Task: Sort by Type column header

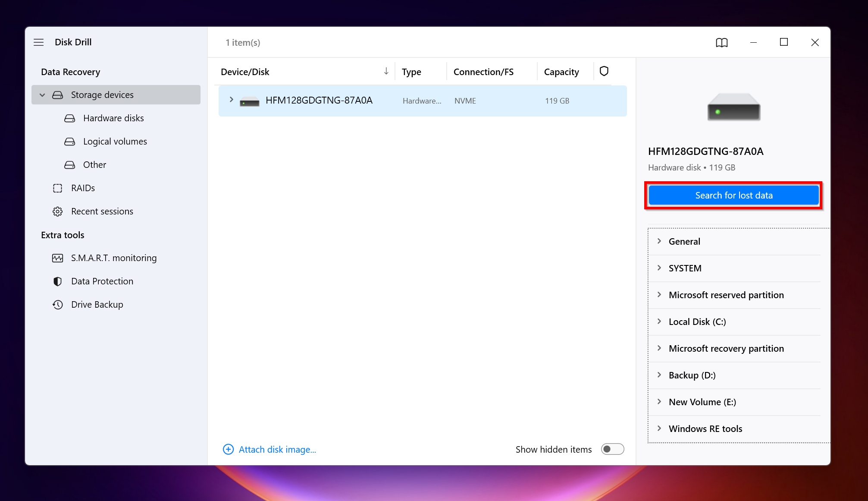Action: tap(411, 72)
